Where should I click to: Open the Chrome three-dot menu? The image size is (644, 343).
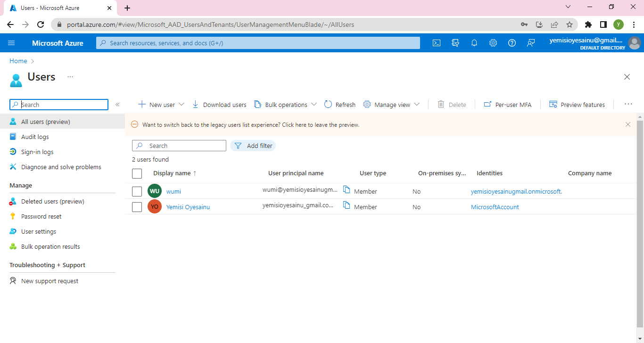634,24
